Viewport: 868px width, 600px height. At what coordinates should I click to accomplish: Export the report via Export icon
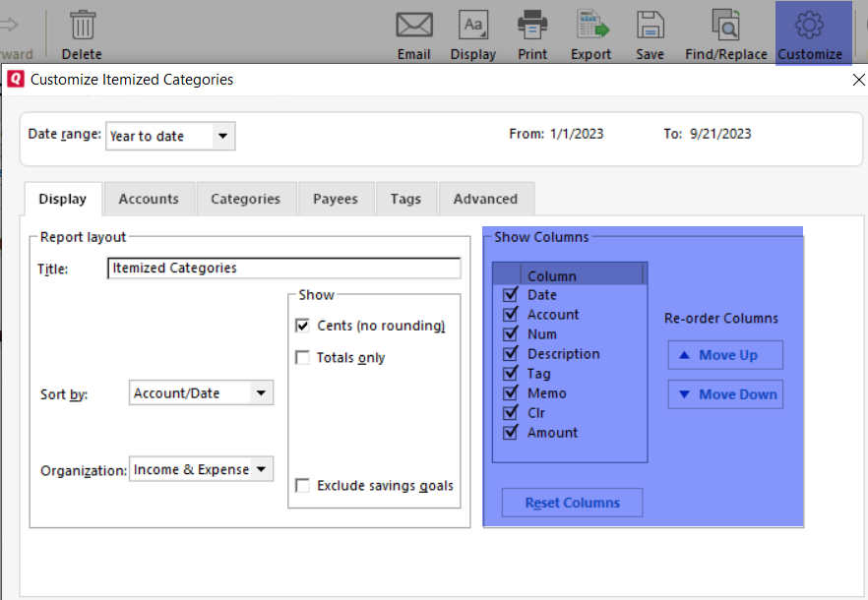pyautogui.click(x=591, y=25)
